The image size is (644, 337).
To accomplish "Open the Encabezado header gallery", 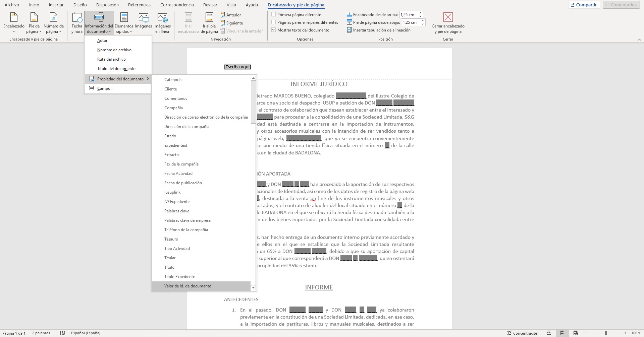I will tap(14, 23).
